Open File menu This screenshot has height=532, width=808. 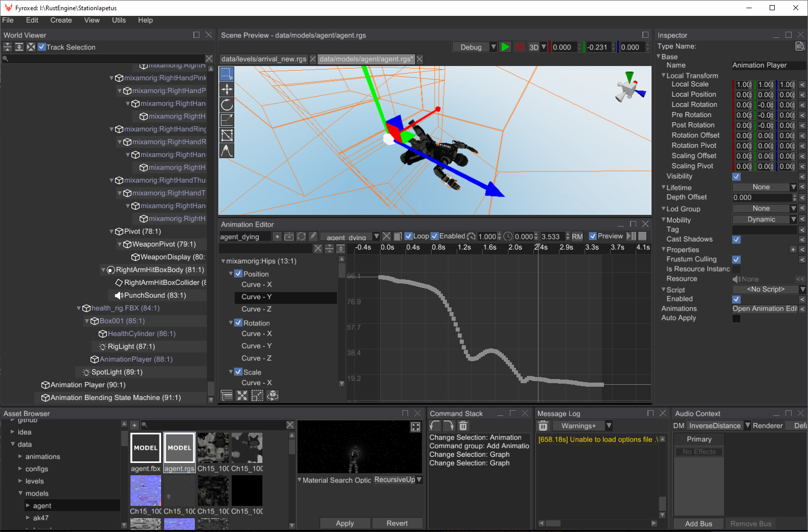pos(8,20)
